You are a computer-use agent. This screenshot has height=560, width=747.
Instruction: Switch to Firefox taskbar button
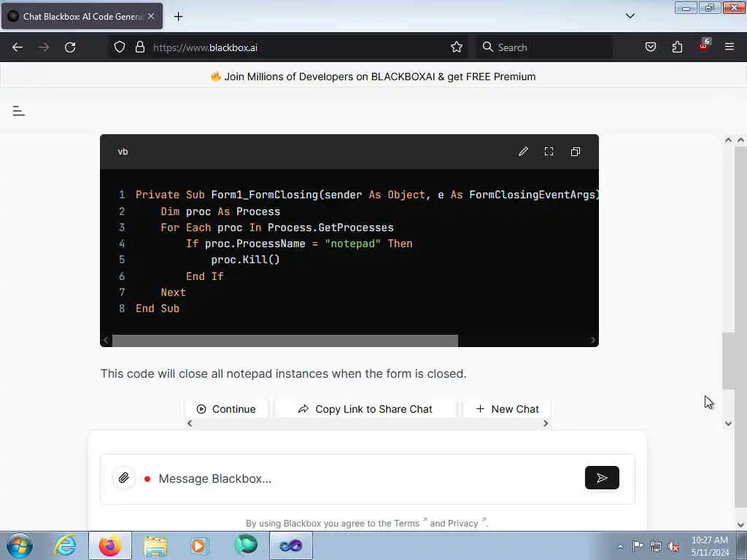point(110,545)
